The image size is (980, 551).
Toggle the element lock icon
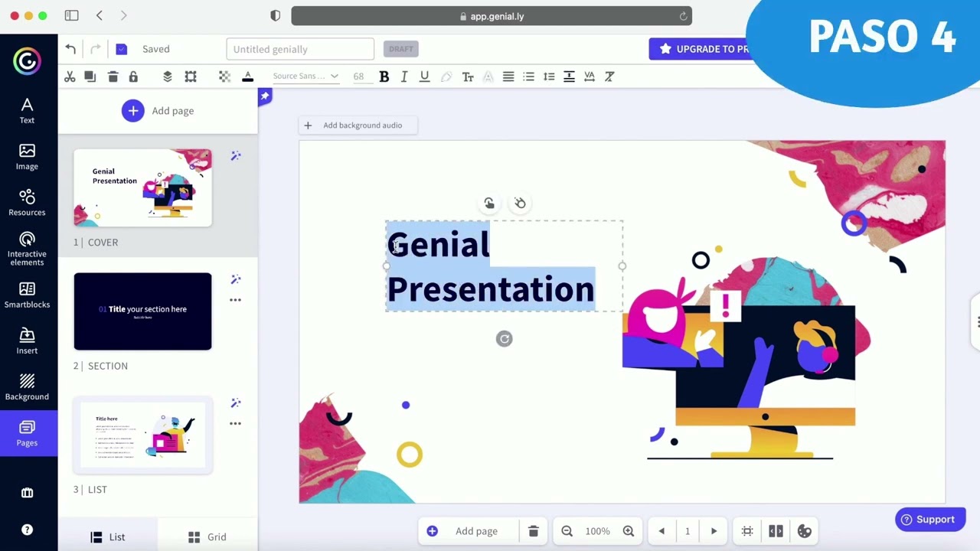[133, 77]
